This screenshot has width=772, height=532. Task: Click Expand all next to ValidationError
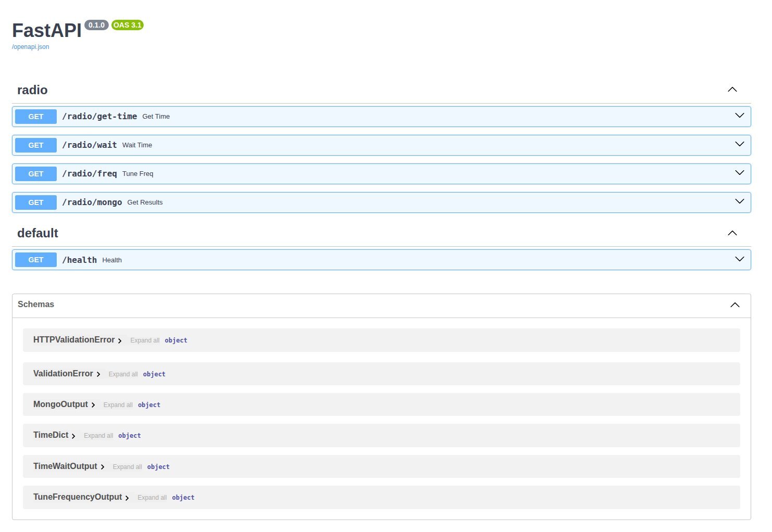point(123,374)
